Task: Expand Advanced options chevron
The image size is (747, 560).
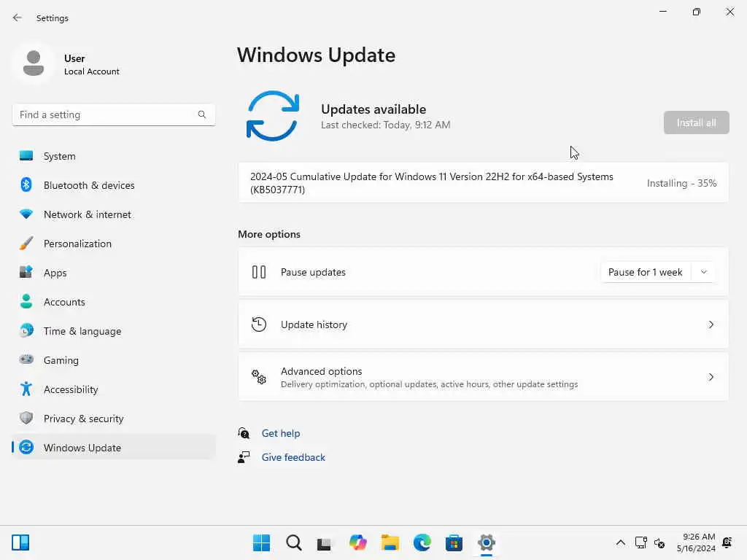Action: (711, 377)
